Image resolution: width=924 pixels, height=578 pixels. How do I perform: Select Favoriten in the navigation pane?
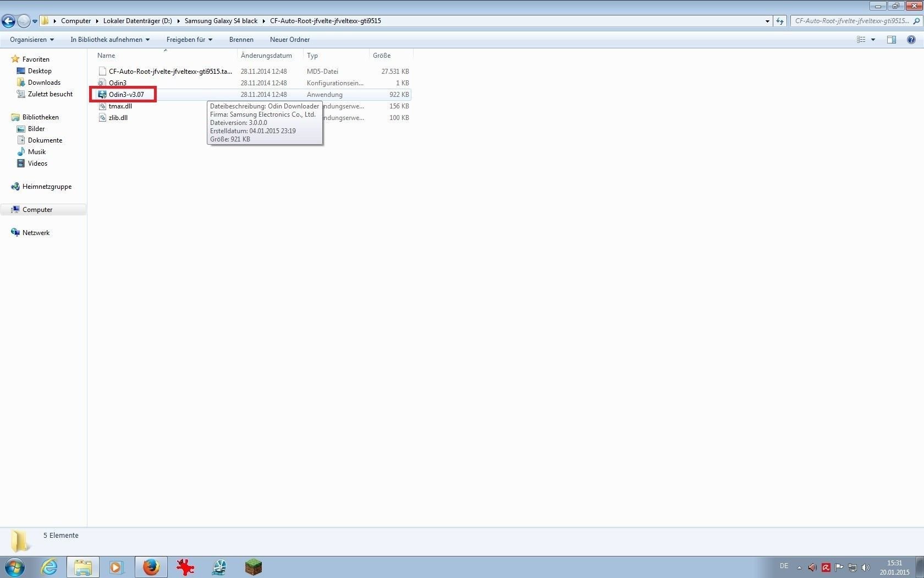(x=36, y=59)
